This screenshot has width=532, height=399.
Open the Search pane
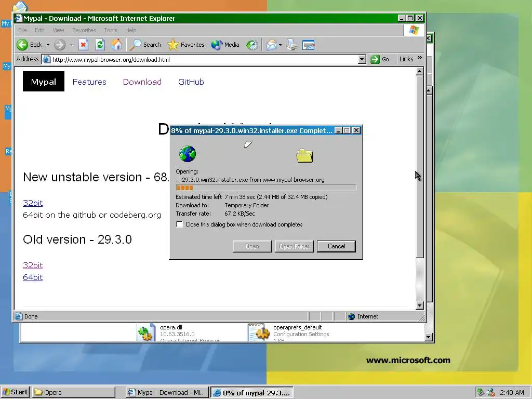[x=145, y=45]
